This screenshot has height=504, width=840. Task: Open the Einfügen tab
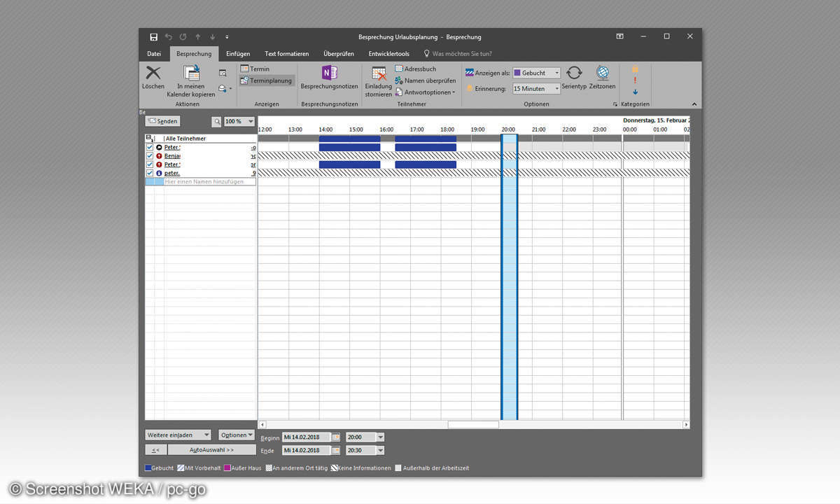pyautogui.click(x=238, y=54)
